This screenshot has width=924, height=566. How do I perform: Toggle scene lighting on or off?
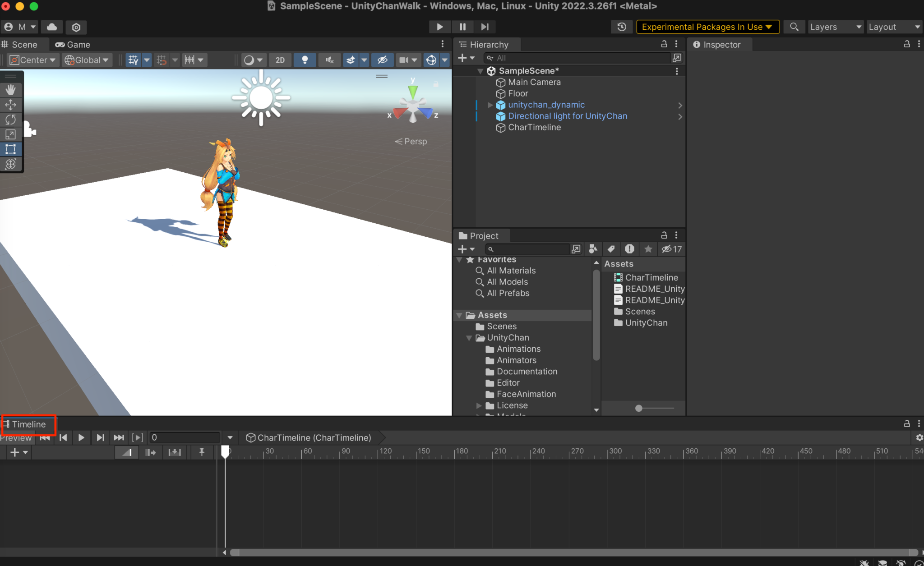coord(305,60)
